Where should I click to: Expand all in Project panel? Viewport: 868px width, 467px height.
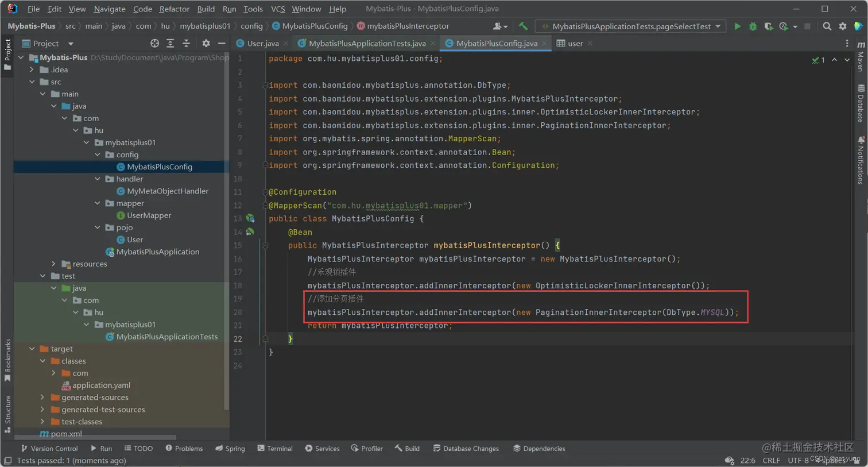click(x=170, y=43)
